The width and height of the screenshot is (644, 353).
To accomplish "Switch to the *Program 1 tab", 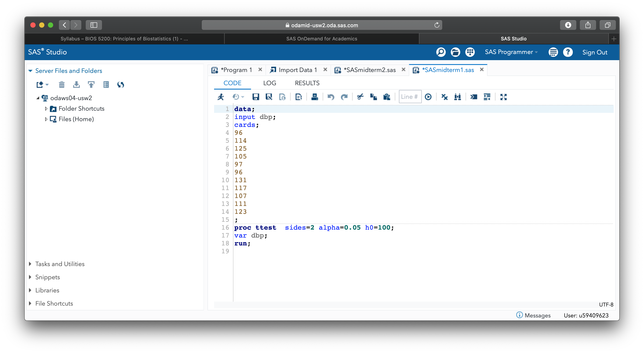I will click(x=236, y=70).
